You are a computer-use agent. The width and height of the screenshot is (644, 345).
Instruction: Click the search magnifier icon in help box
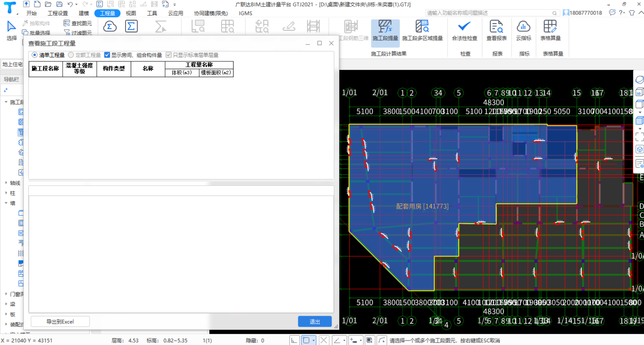coord(554,13)
